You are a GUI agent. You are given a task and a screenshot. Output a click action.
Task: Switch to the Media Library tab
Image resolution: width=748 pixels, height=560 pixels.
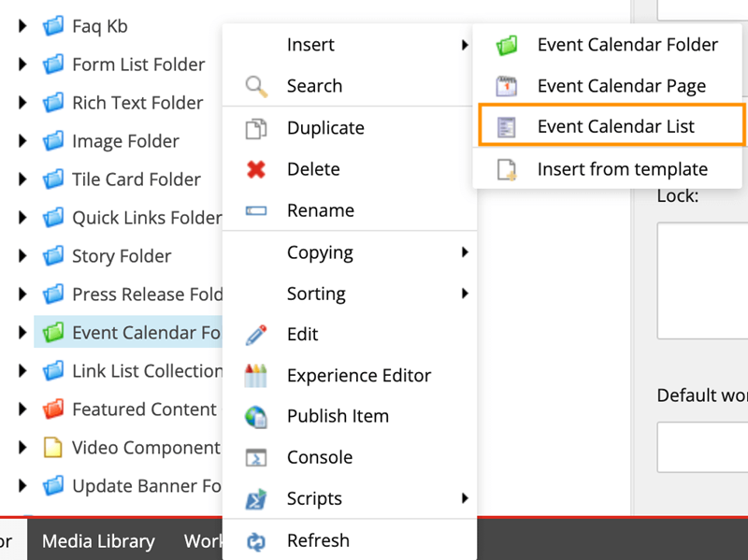[x=98, y=540]
